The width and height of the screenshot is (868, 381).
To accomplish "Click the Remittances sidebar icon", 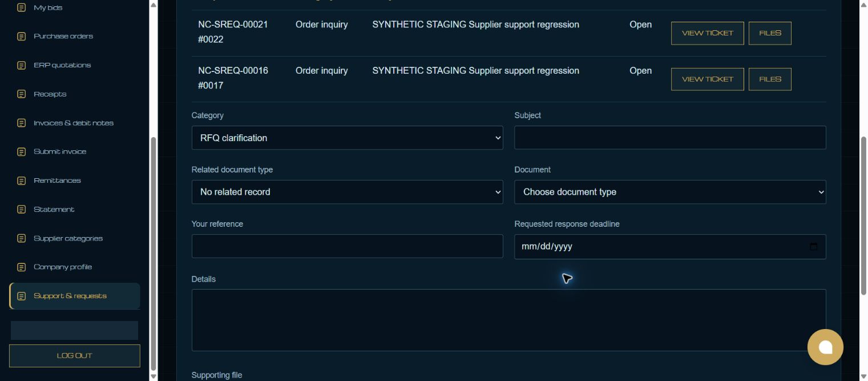I will tap(21, 181).
